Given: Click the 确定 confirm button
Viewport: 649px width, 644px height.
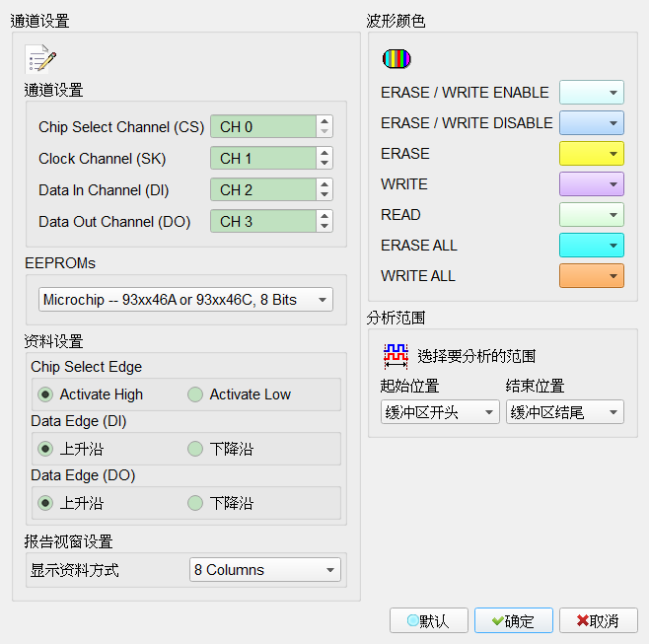Looking at the screenshot, I should tap(514, 620).
